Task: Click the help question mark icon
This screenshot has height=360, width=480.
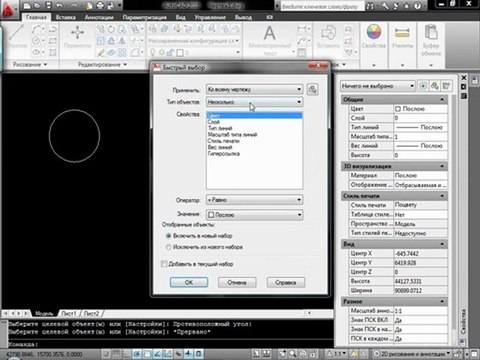Action: (x=417, y=6)
